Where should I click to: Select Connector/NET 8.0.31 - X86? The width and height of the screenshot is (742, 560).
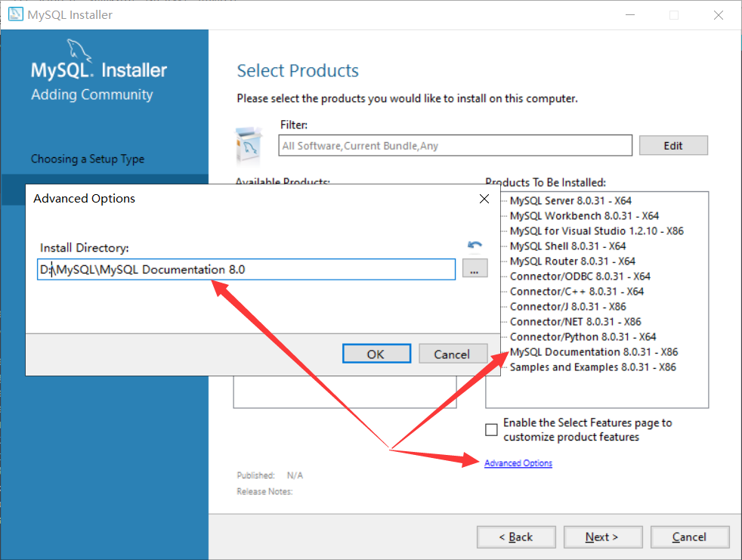click(x=576, y=322)
